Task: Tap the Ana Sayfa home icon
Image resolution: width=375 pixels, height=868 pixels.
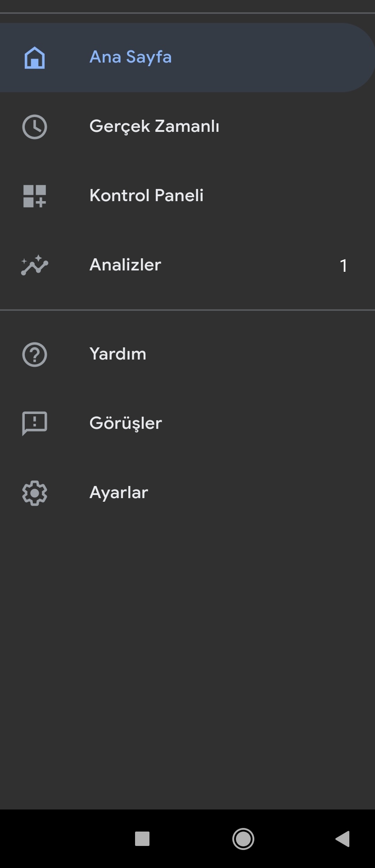Action: pyautogui.click(x=35, y=58)
